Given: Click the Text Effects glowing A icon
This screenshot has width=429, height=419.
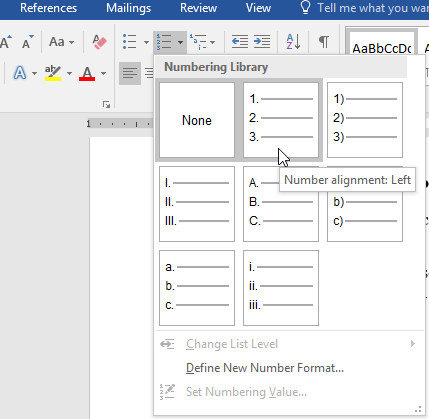Looking at the screenshot, I should (20, 73).
